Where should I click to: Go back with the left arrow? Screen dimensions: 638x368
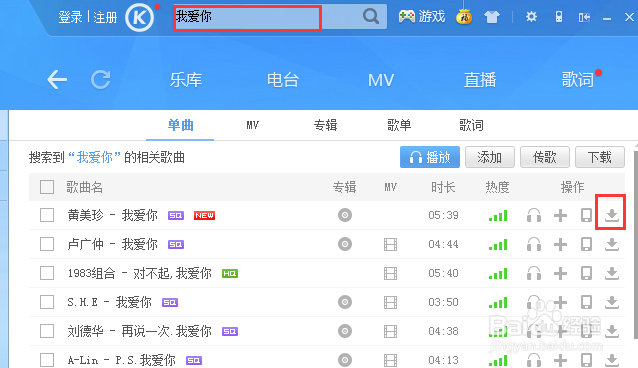point(57,79)
